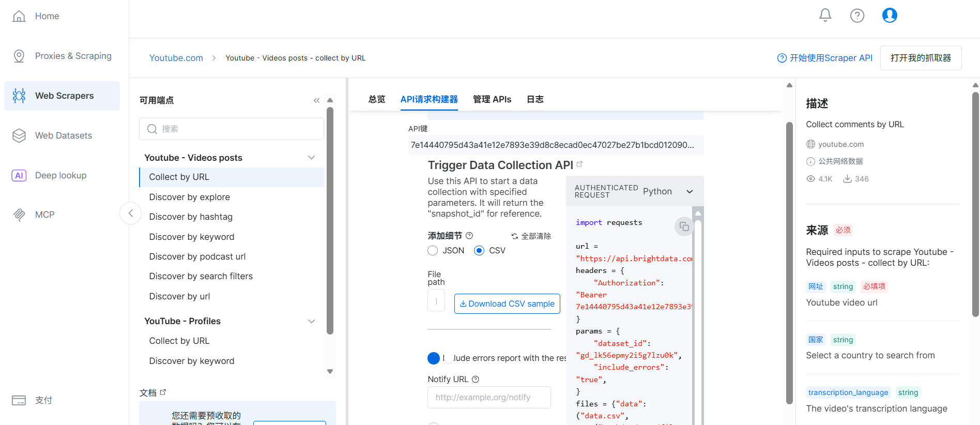Open Web Datasets section
Viewport: 980px width, 425px height.
tap(62, 135)
